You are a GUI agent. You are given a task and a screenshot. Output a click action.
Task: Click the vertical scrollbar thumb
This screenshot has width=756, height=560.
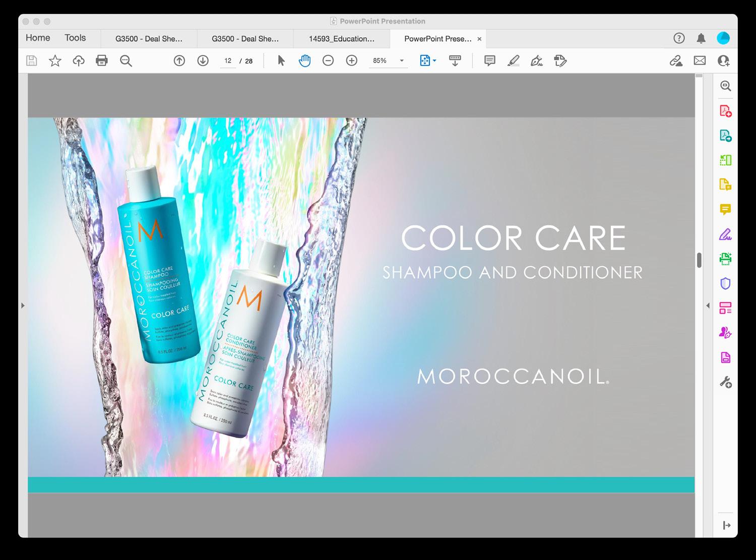(x=699, y=261)
